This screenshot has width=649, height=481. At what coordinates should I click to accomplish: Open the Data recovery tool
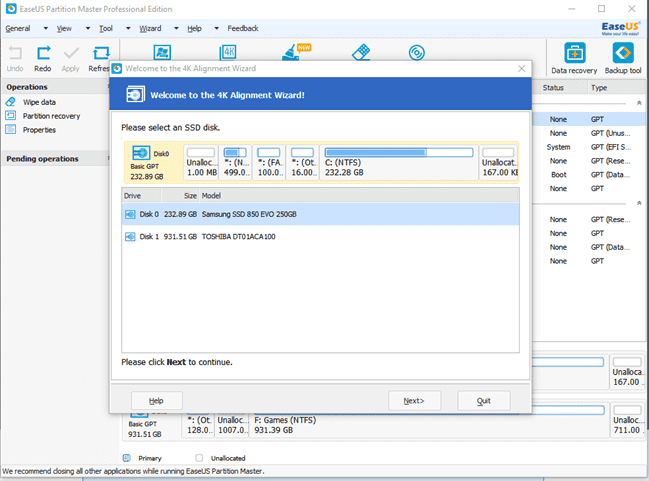[x=574, y=58]
